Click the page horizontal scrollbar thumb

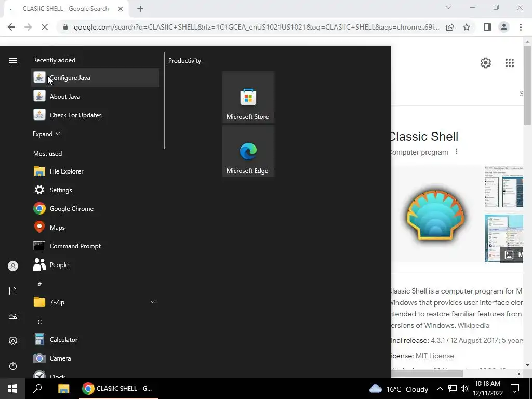point(427,374)
